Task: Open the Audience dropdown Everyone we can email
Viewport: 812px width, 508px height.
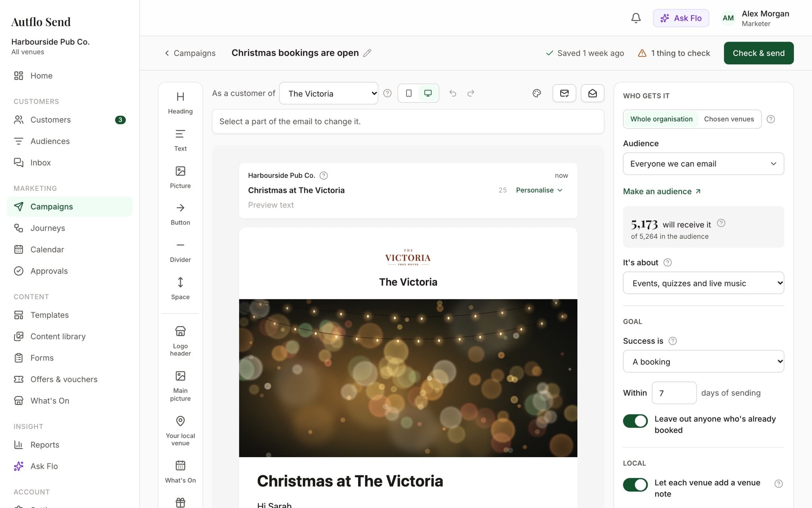Action: coord(703,164)
